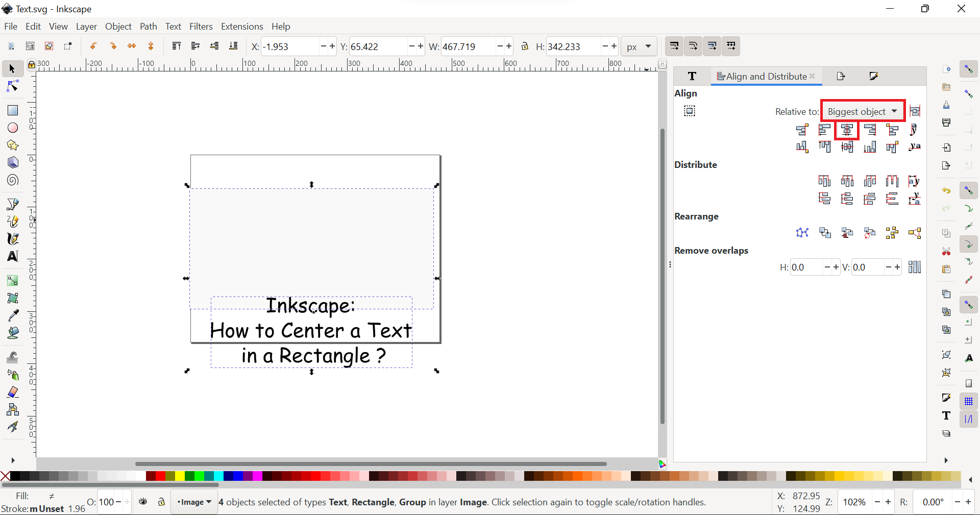
Task: Open the Relative to dropdown showing Biggest object
Action: coord(863,111)
